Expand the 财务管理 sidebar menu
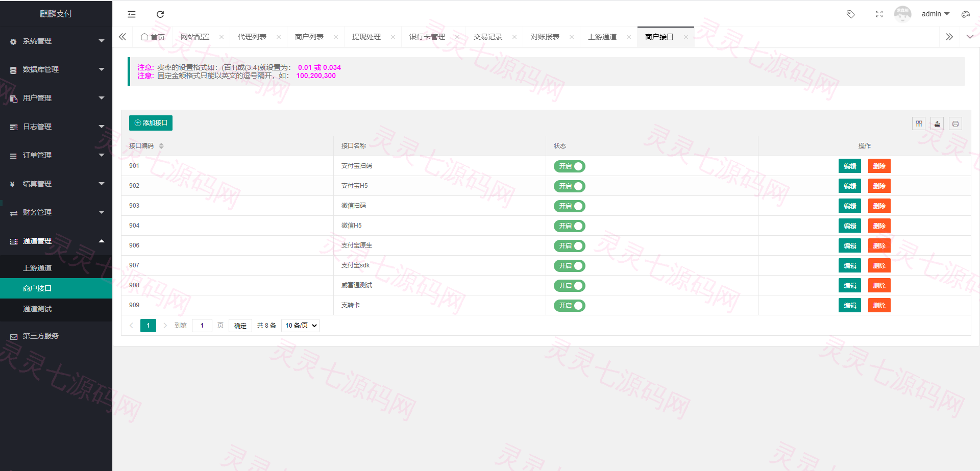Image resolution: width=980 pixels, height=471 pixels. [56, 212]
